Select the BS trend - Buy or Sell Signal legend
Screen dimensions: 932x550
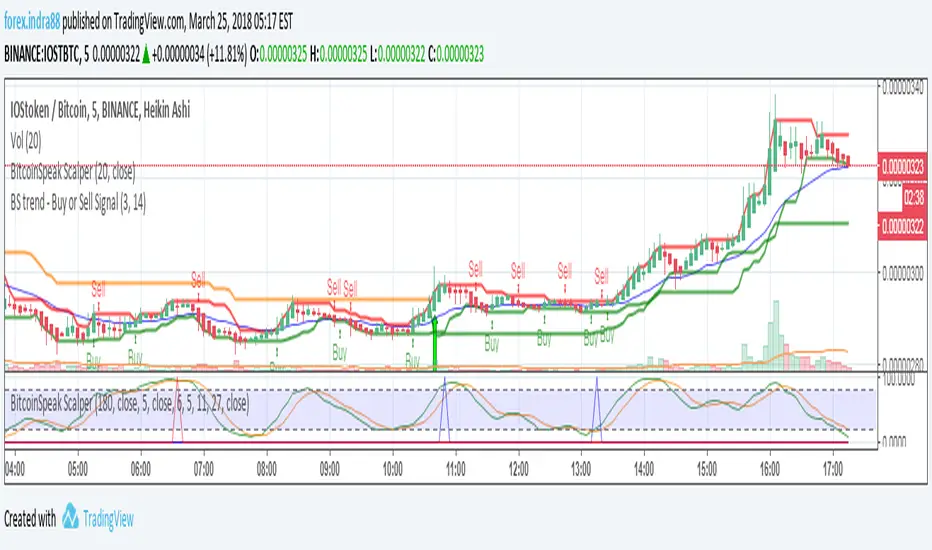pyautogui.click(x=78, y=203)
